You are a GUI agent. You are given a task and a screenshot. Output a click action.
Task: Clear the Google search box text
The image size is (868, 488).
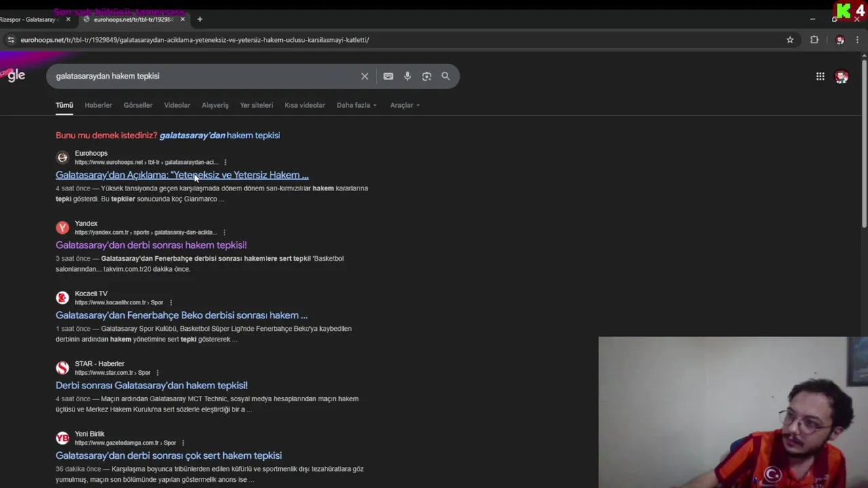(x=365, y=76)
